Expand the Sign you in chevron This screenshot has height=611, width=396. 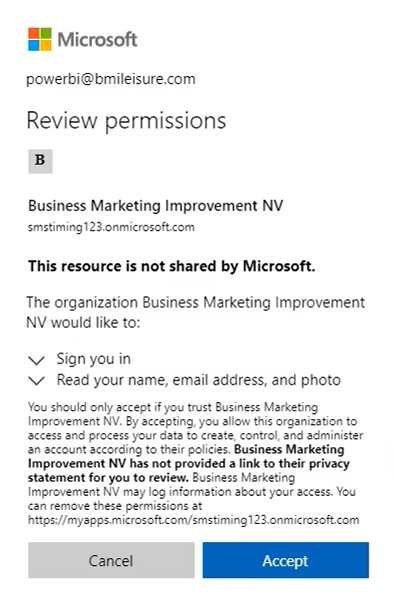click(37, 360)
